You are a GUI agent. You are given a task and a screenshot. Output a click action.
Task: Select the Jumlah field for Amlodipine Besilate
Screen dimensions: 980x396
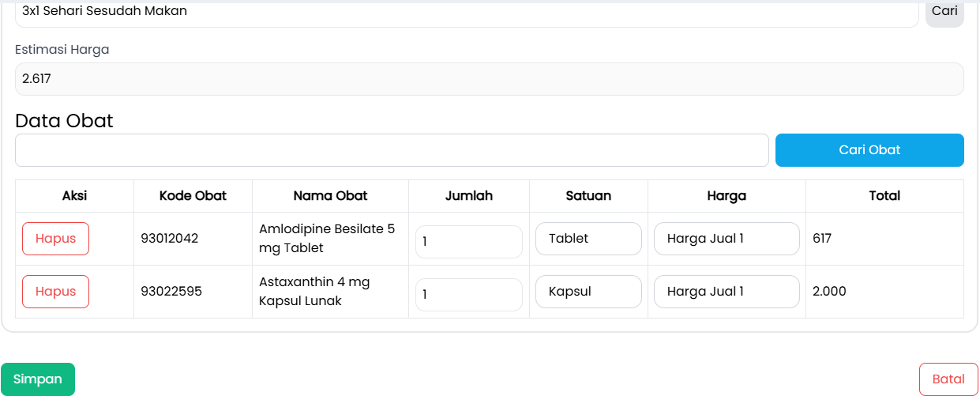click(468, 242)
